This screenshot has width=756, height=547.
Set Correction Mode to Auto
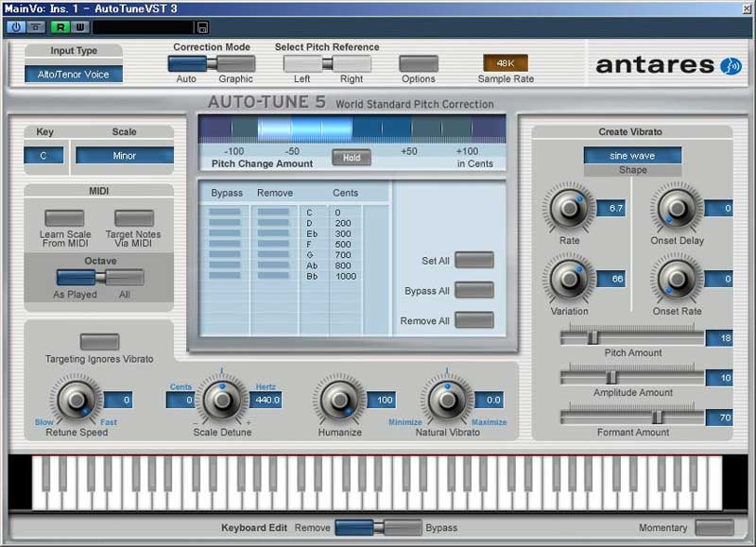click(187, 63)
